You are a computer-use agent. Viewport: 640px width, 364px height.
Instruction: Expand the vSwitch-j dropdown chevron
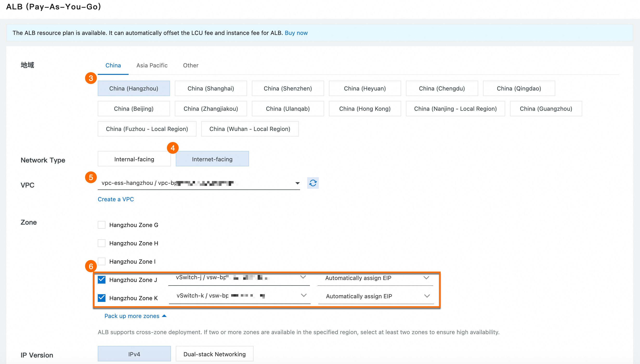(x=303, y=277)
